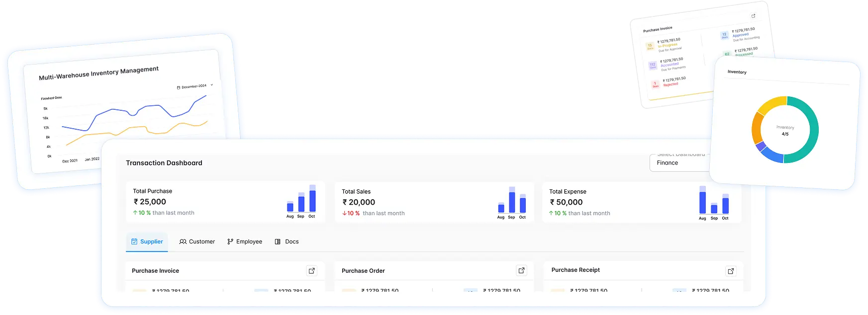Click the red Rejected status label
The image size is (868, 315).
(670, 84)
